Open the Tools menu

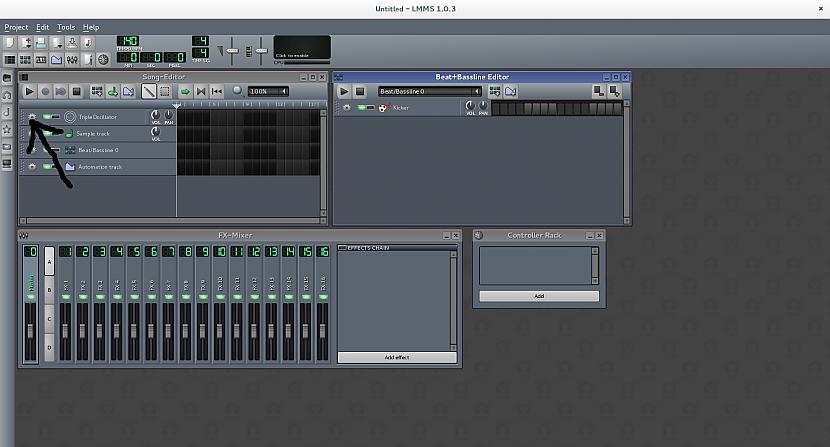[x=66, y=27]
